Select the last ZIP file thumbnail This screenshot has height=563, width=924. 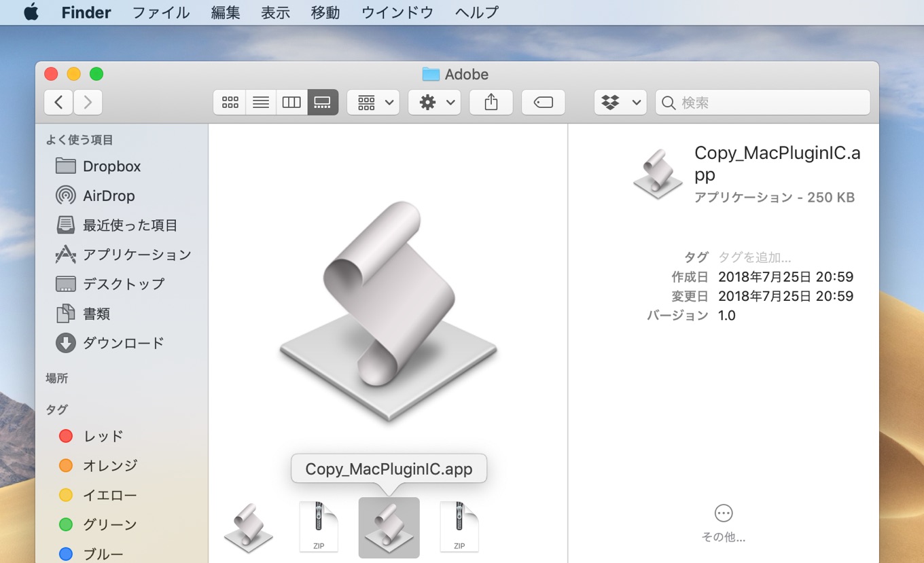459,528
